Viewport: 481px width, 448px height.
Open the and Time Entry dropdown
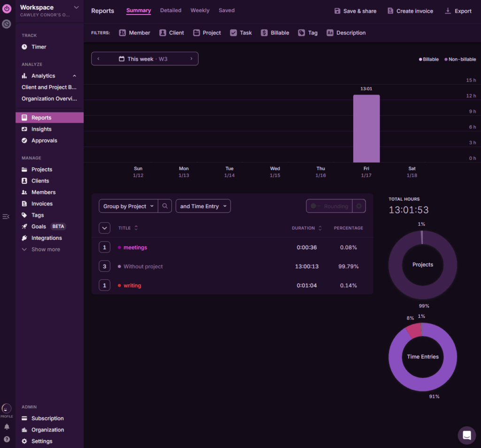click(x=203, y=206)
